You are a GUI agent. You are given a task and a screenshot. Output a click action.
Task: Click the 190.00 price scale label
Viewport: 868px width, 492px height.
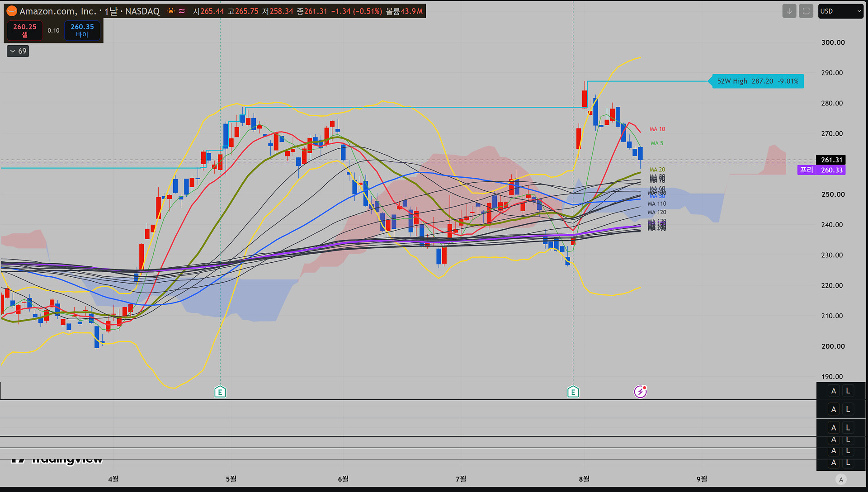click(x=832, y=377)
